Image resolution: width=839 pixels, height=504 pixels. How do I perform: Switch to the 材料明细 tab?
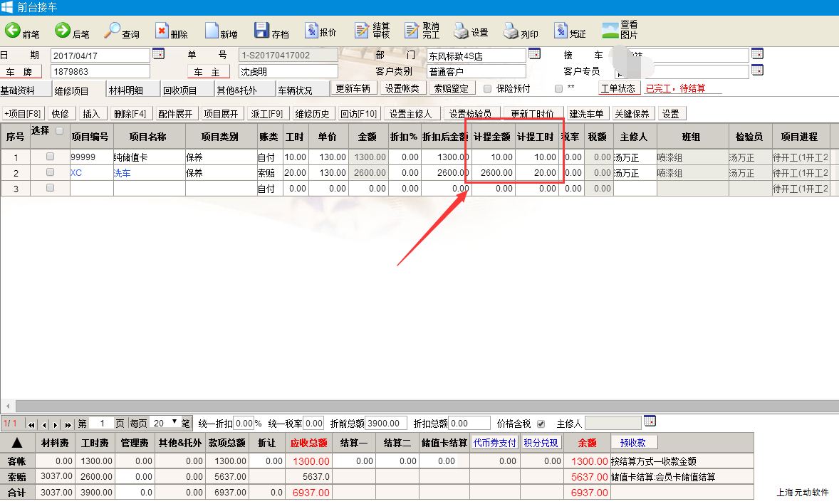click(x=125, y=90)
